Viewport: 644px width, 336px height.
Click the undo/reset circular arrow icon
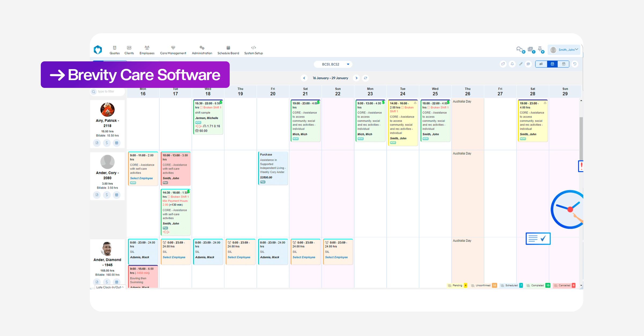(x=575, y=64)
